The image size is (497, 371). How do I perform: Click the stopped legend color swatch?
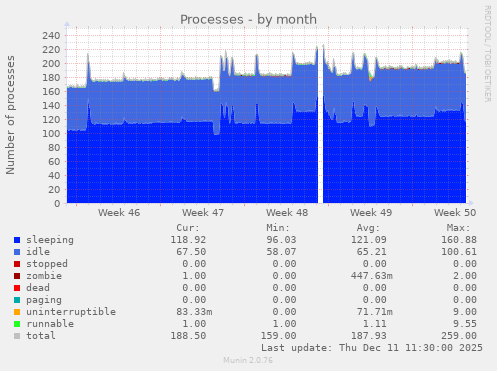(17, 264)
